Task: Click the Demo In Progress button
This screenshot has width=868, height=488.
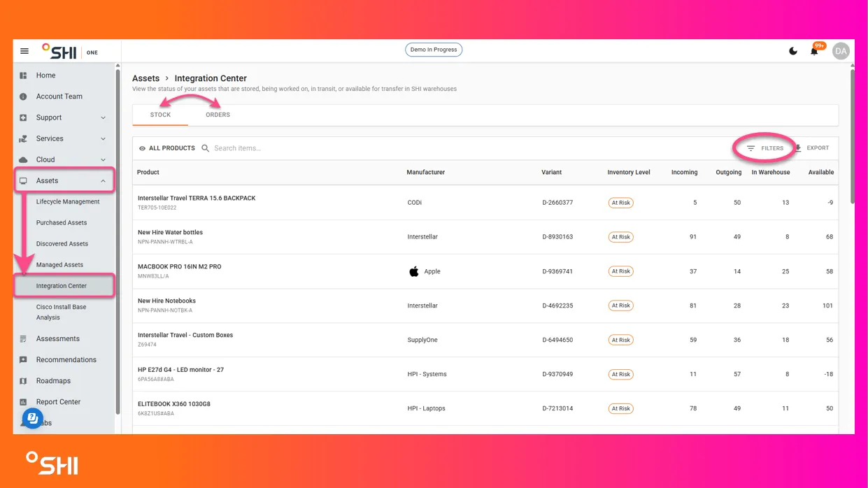Action: pos(434,50)
